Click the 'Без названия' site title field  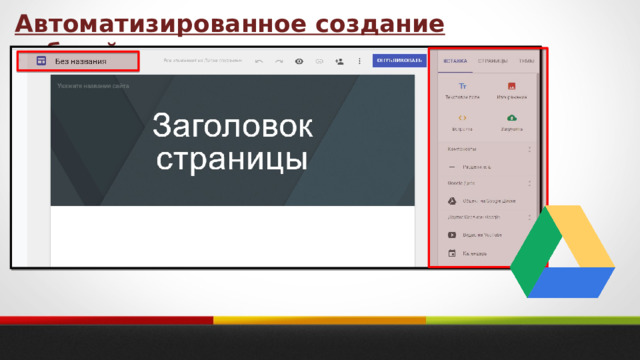point(81,61)
